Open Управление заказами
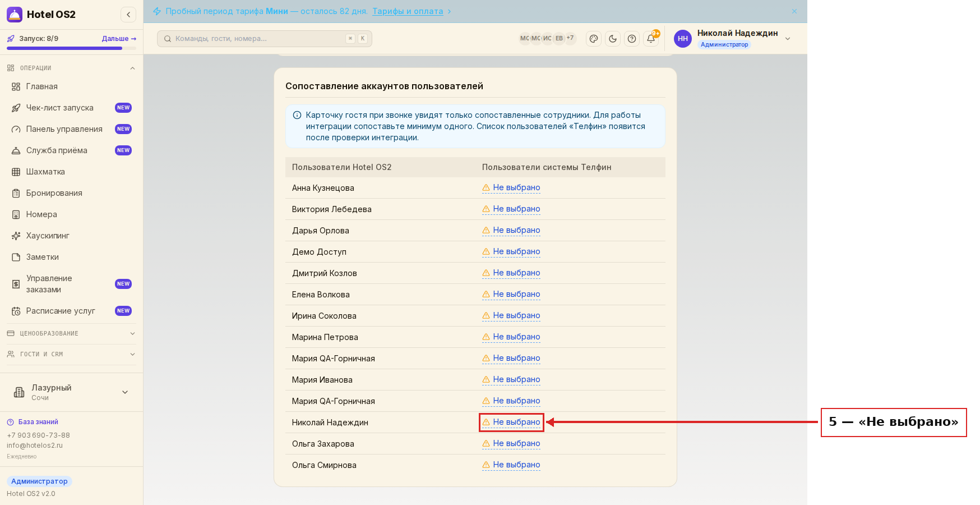Viewport: 980px width, 505px height. point(72,284)
